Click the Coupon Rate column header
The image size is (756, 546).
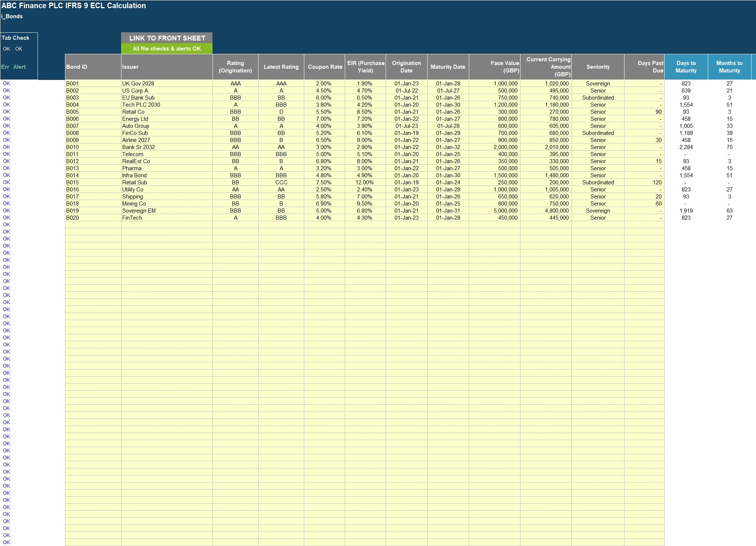pyautogui.click(x=325, y=67)
